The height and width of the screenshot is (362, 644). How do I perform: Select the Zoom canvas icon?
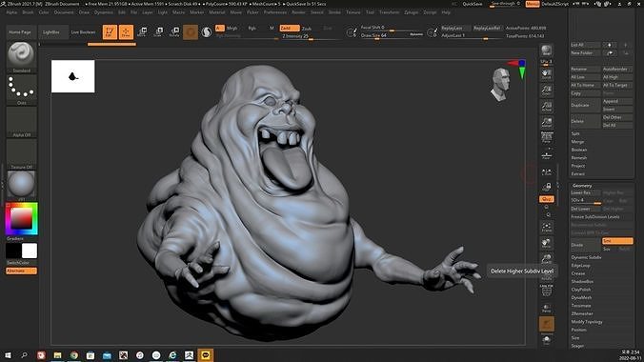coord(546,90)
